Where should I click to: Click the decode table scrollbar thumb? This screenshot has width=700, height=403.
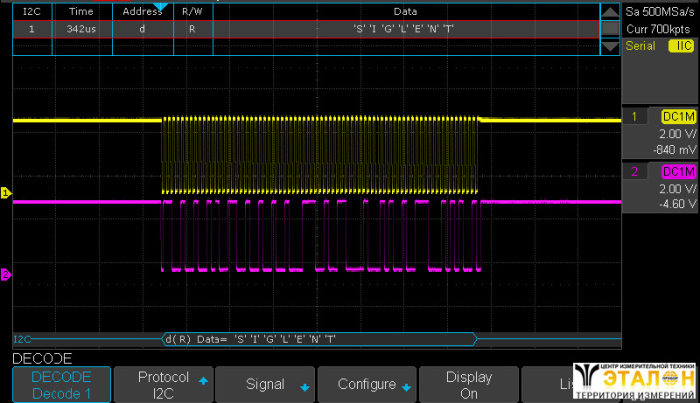[x=609, y=29]
